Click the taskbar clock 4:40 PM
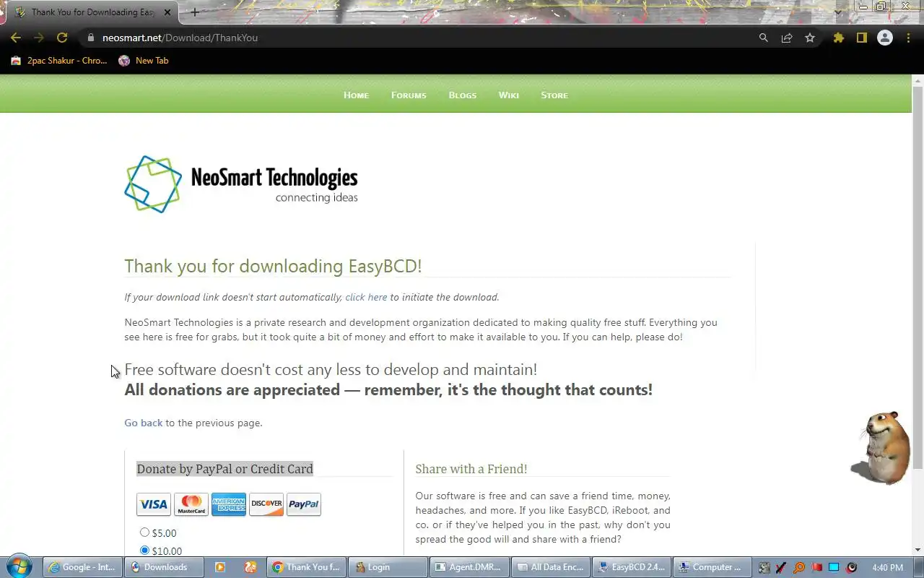The height and width of the screenshot is (578, 924). click(887, 567)
